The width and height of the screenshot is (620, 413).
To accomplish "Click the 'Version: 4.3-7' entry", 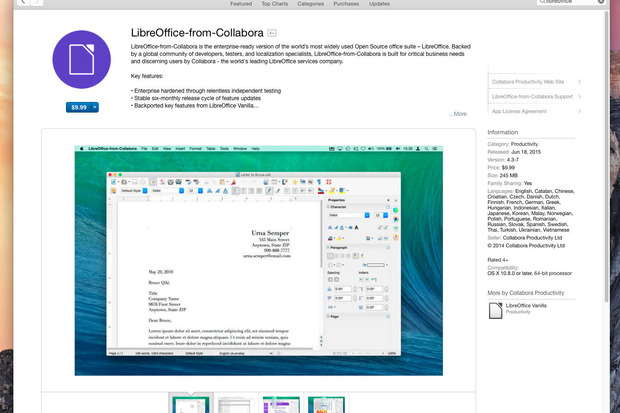I will (503, 160).
